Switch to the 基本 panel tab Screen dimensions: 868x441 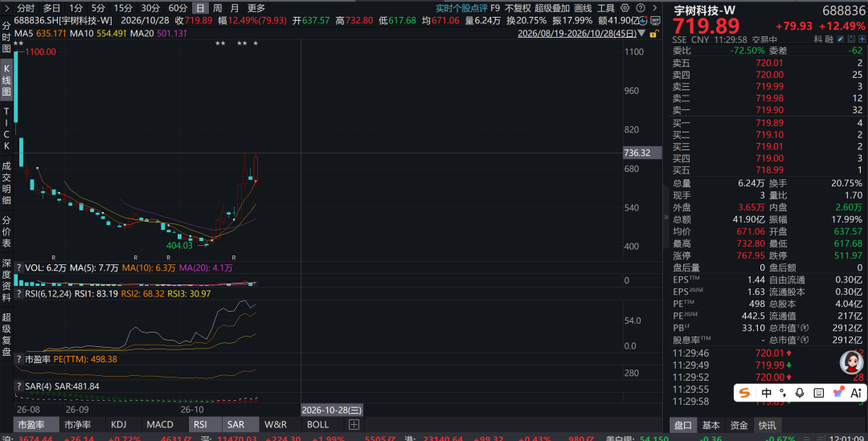710,425
